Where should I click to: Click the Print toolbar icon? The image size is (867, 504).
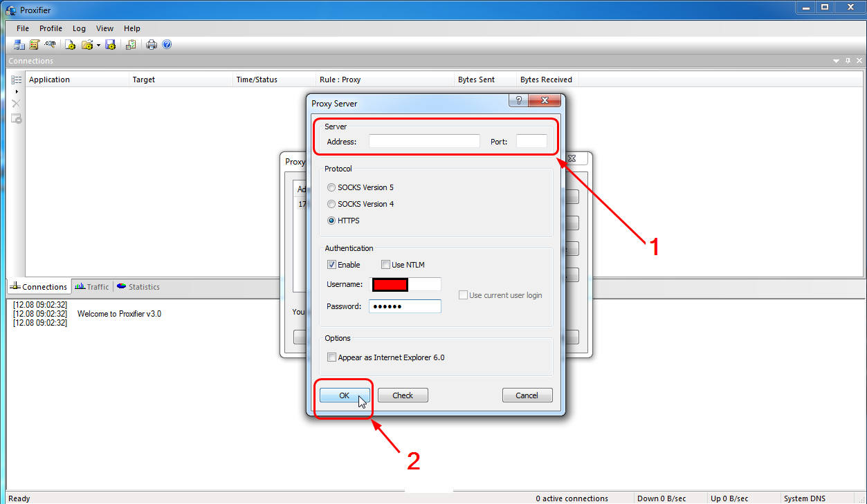(152, 44)
